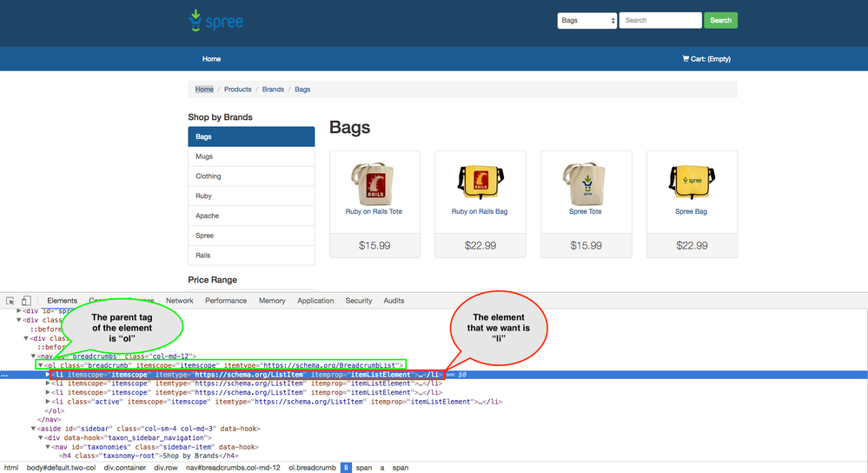
Task: Collapse the nav#taxonomies node
Action: pos(48,447)
